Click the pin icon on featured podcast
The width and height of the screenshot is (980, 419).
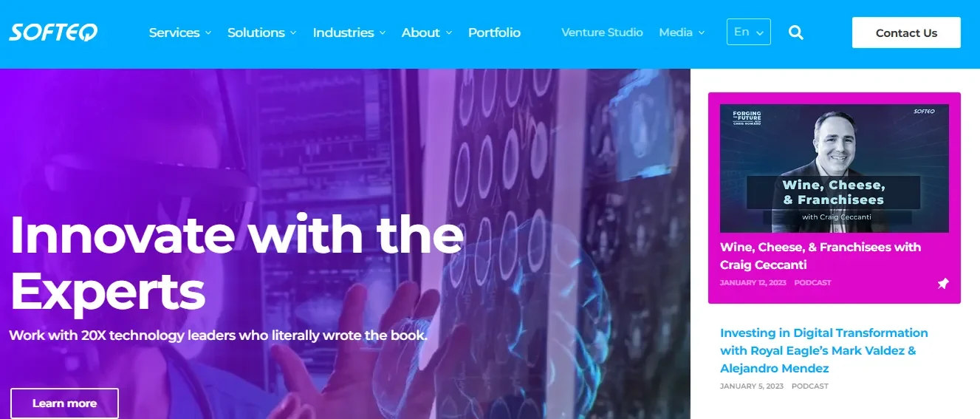pos(943,284)
